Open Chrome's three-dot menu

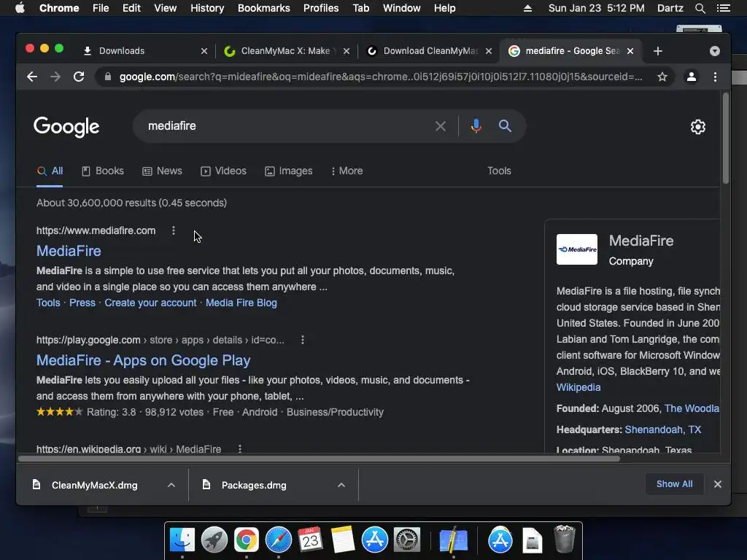click(715, 77)
